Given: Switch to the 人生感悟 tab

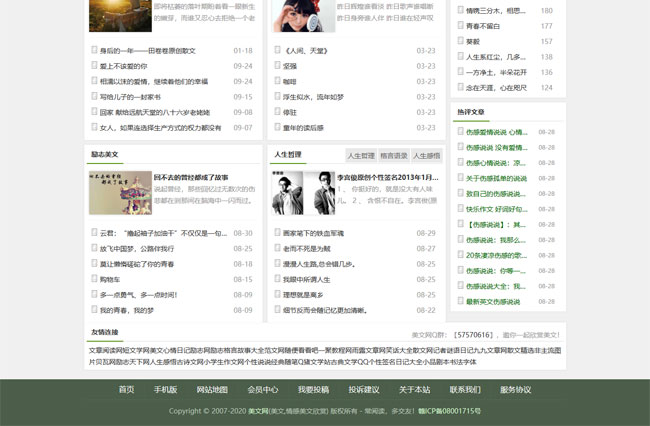Looking at the screenshot, I should [427, 156].
